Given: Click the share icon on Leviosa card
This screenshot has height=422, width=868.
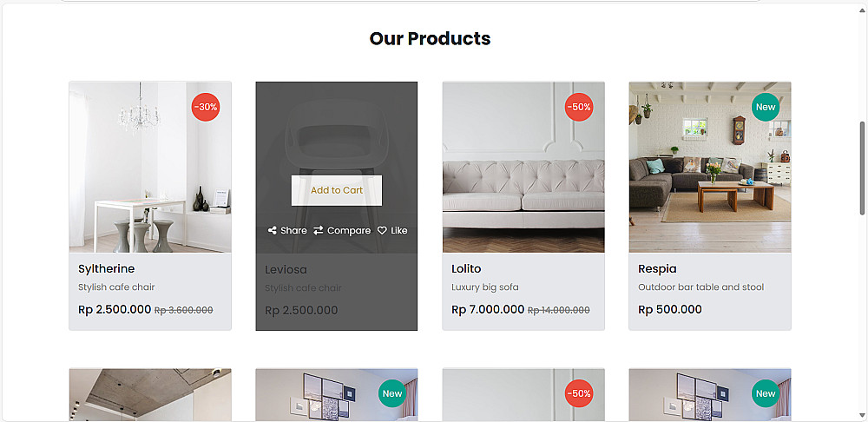Looking at the screenshot, I should [273, 231].
